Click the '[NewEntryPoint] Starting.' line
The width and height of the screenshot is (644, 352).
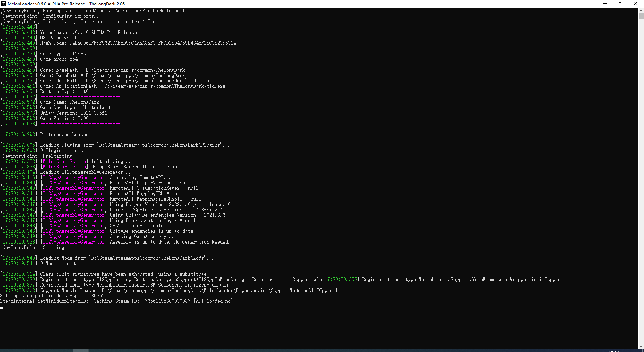coord(33,247)
